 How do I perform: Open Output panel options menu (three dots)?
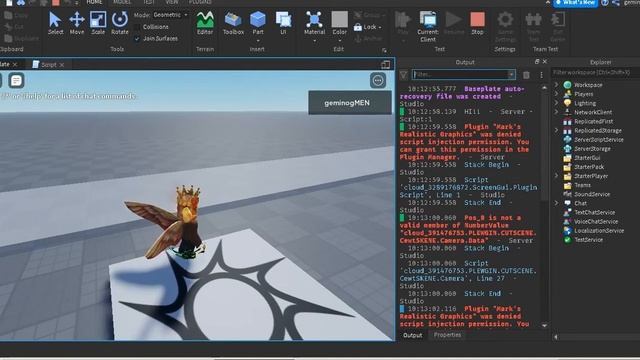click(x=541, y=75)
